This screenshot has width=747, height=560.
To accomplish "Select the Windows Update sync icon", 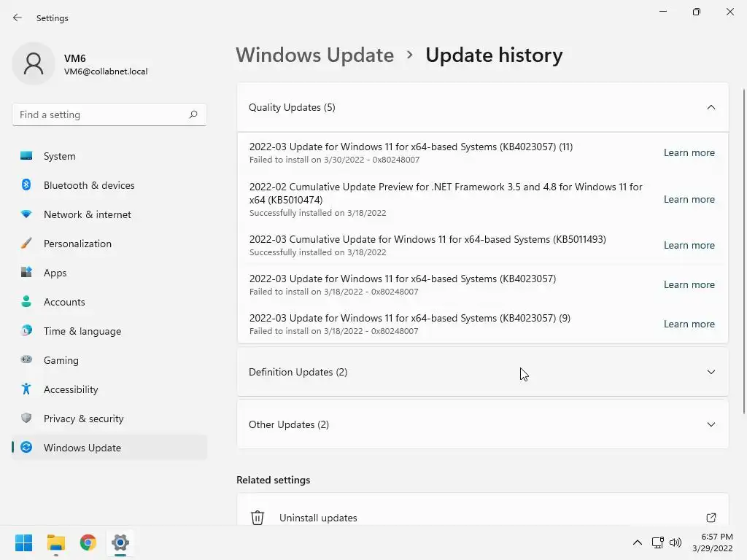I will [26, 447].
